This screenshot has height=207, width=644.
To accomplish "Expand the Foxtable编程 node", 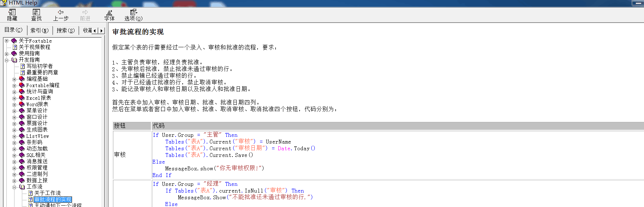I will click(x=14, y=85).
